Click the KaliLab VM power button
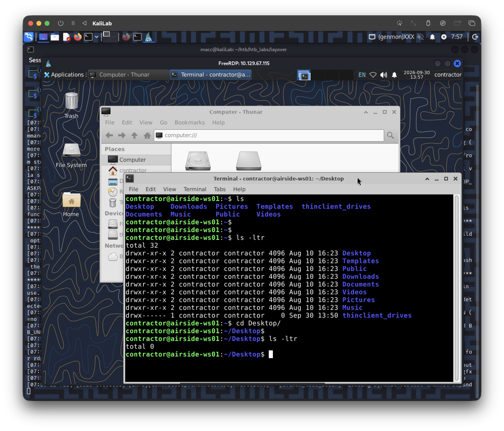The image size is (504, 431). (x=61, y=23)
